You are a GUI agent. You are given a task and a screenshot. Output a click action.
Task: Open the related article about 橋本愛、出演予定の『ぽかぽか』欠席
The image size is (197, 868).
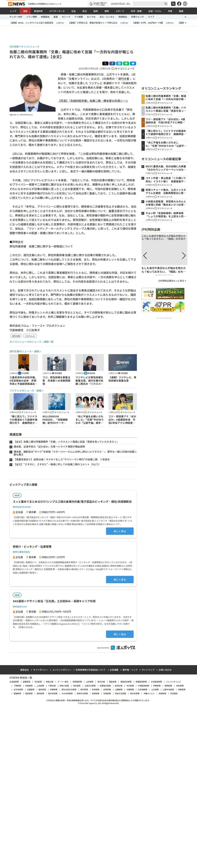pyautogui.click(x=49, y=446)
